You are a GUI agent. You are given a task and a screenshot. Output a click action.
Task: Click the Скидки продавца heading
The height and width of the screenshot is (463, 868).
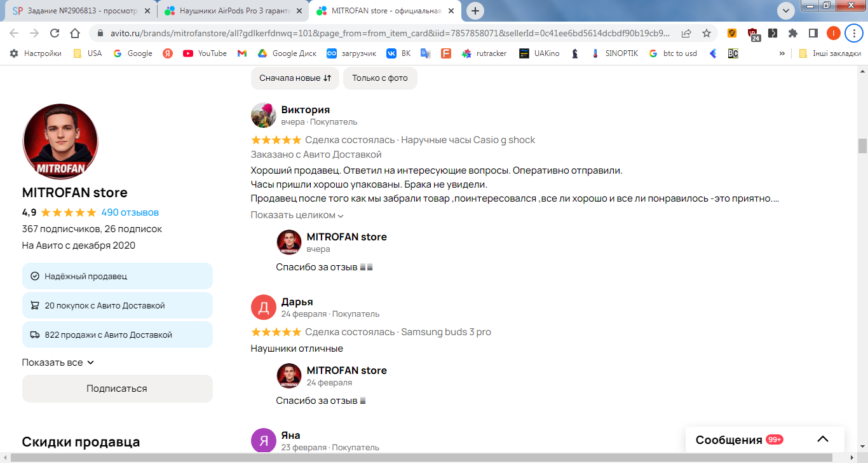pyautogui.click(x=81, y=442)
